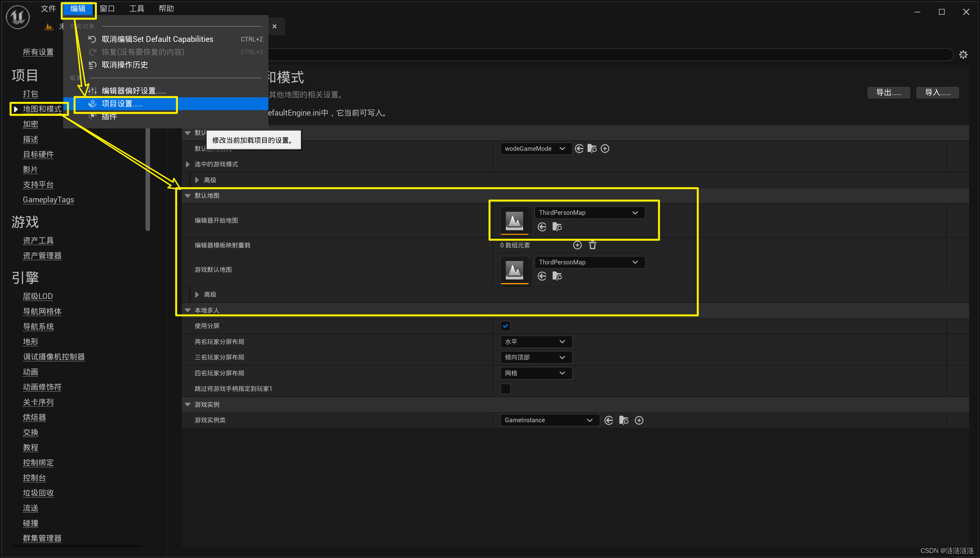Uncheck the 使用分屏 checkbox
The height and width of the screenshot is (558, 980).
pyautogui.click(x=505, y=326)
